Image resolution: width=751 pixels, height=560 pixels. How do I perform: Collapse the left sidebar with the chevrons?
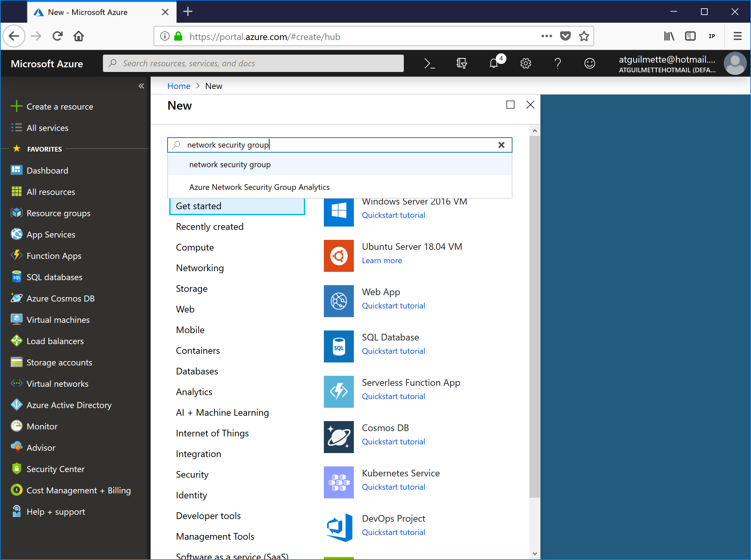click(x=141, y=86)
